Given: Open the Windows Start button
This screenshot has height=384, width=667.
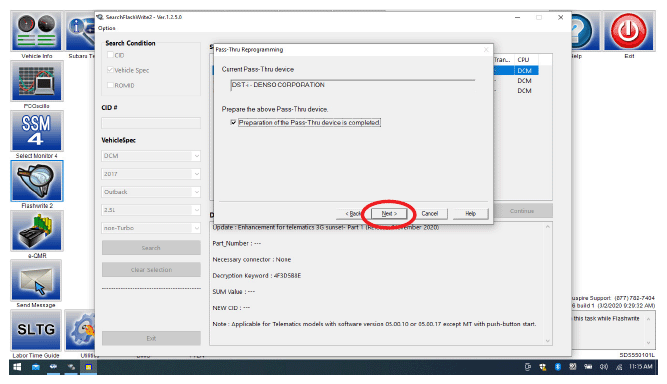Looking at the screenshot, I should pyautogui.click(x=17, y=367).
